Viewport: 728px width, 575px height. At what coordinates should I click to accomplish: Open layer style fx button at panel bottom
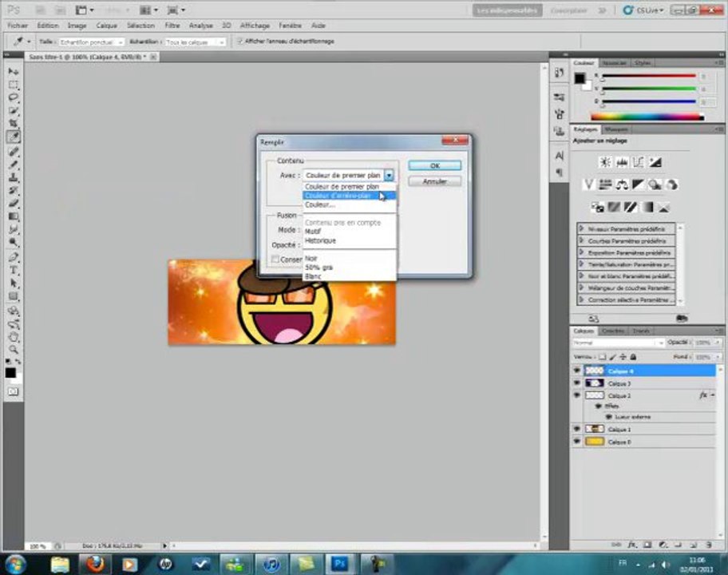point(632,545)
